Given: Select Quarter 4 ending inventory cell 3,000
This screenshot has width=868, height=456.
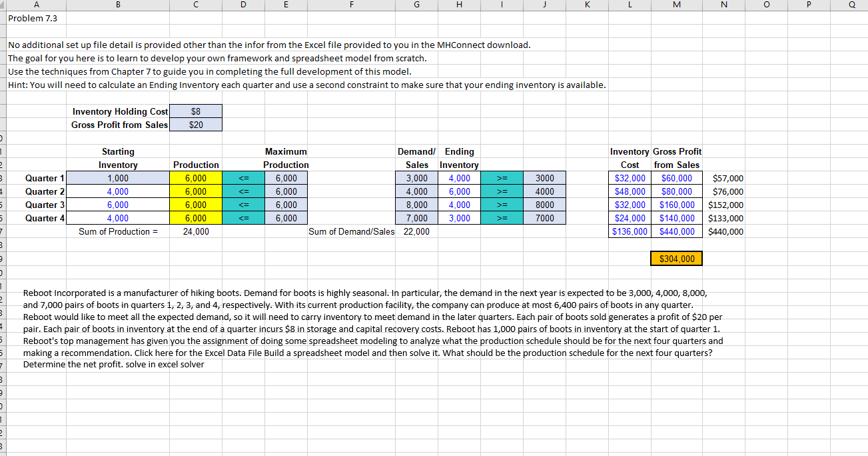Looking at the screenshot, I should tap(459, 218).
